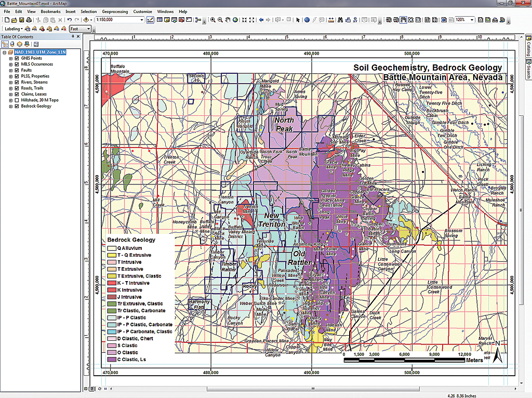Open Go To XY tool

355,20
